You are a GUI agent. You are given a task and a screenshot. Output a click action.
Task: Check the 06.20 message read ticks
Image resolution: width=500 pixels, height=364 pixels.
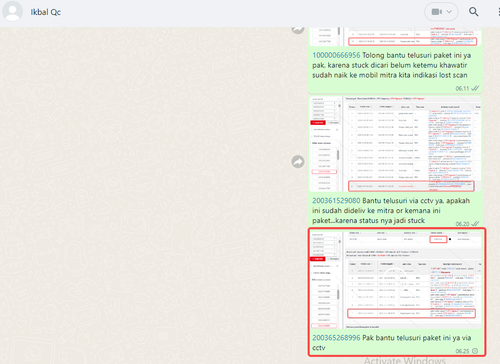click(x=475, y=224)
